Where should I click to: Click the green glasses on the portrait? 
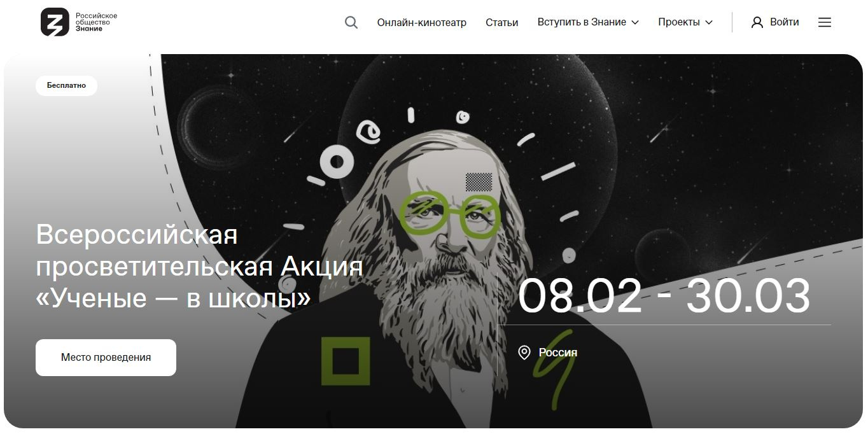coord(450,214)
